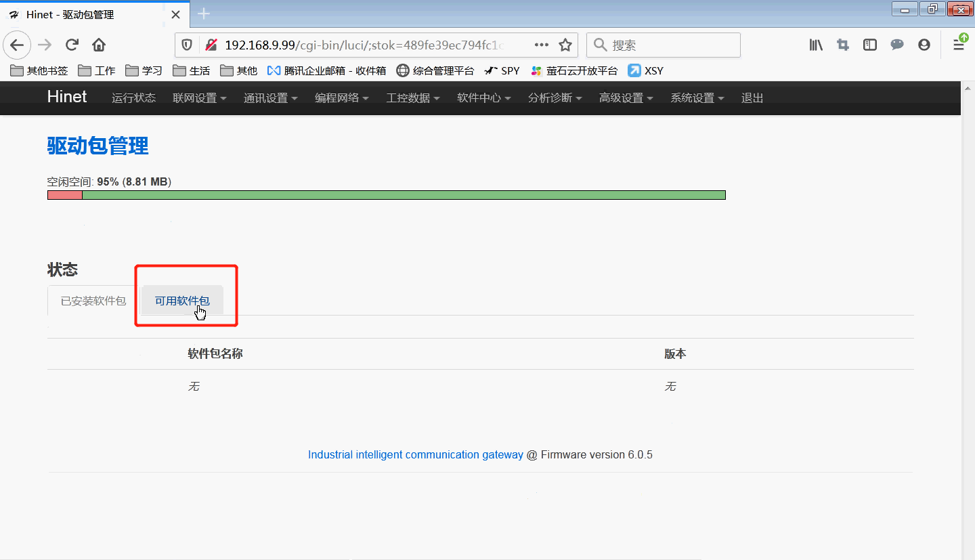Toggle the sidebar view icon
This screenshot has height=560, width=975.
[870, 45]
